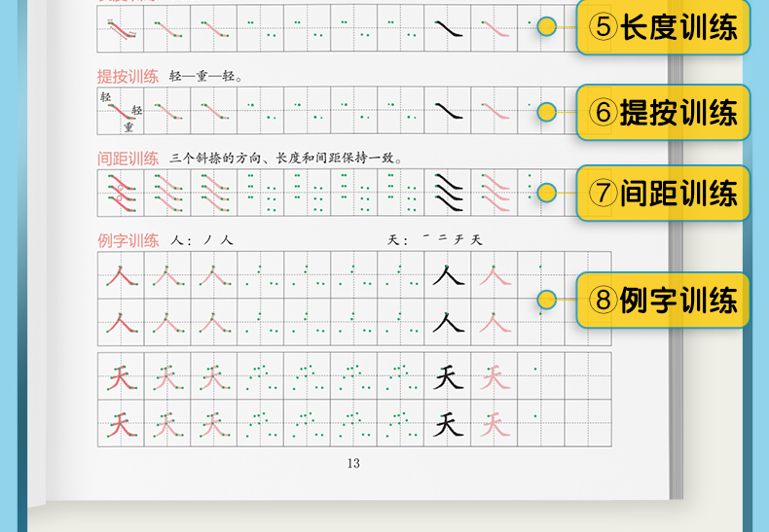Click the yellow ⑤长度训练 label
The image size is (769, 532).
[663, 28]
